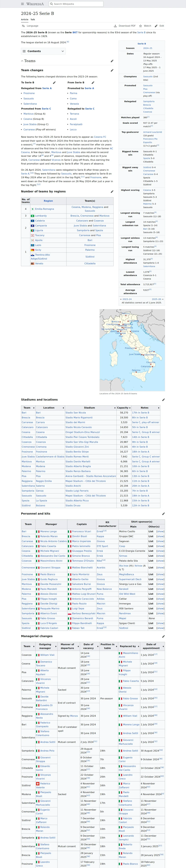
Task: Show Brescia other shirt sponsors list
Action: [x=160, y=536]
